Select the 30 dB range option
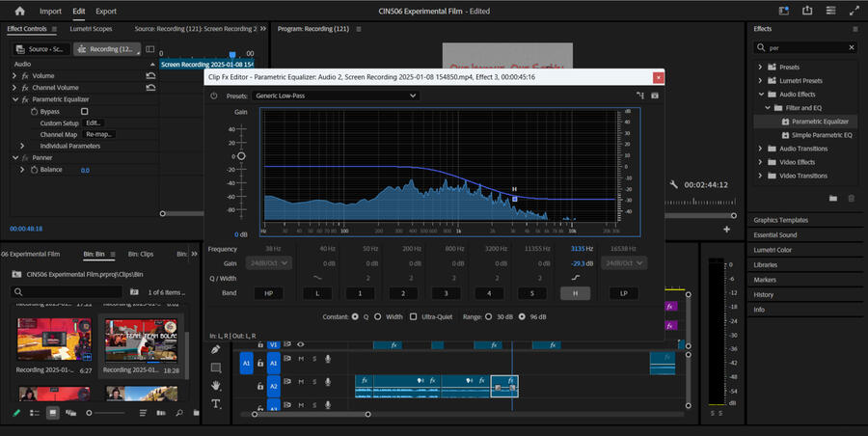 (488, 316)
